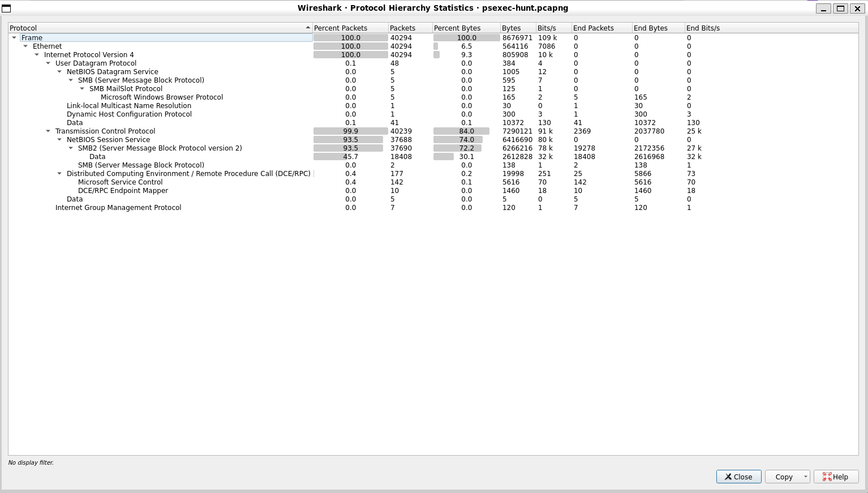868x493 pixels.
Task: Click Frame's 8676971 bytes value
Action: point(517,38)
